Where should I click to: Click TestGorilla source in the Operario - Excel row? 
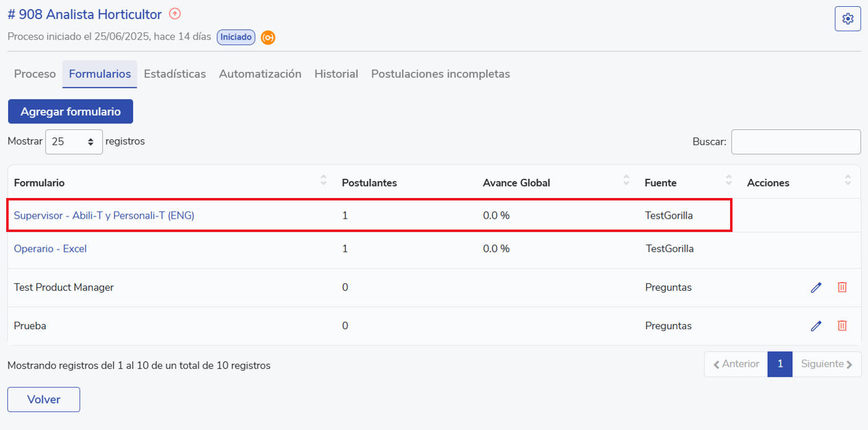click(x=669, y=249)
